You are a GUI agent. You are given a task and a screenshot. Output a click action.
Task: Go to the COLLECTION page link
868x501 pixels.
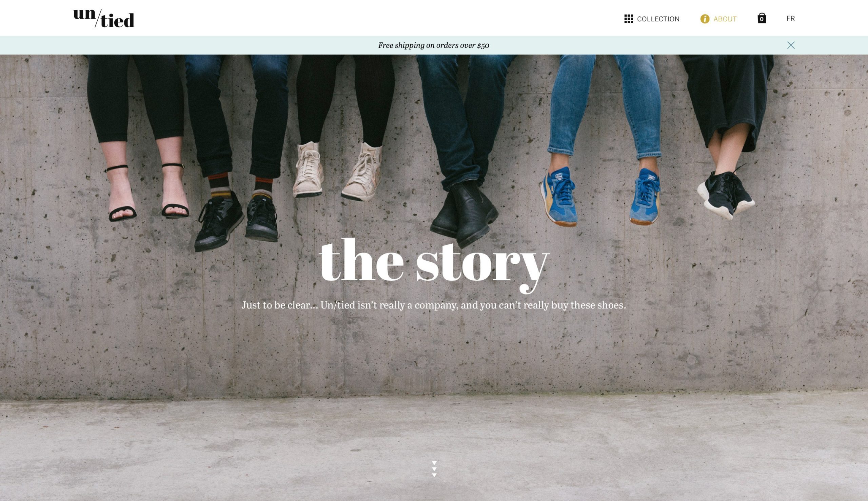tap(658, 19)
